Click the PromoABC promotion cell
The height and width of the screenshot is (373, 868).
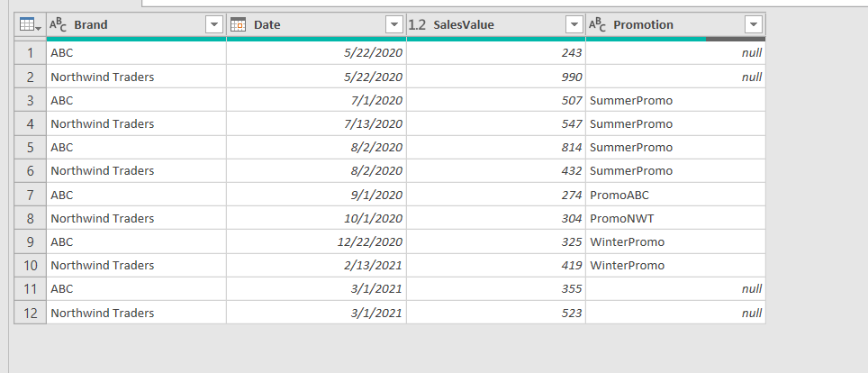676,195
